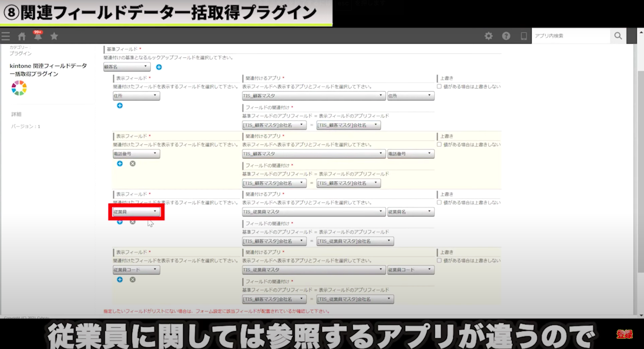Open the 顧客名 base field dropdown
Screen dimensions: 644x349
(127, 67)
